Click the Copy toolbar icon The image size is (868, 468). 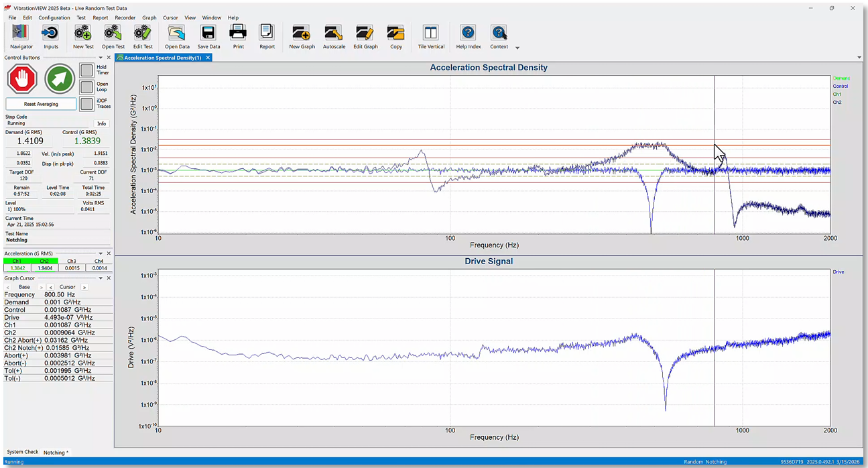click(x=396, y=37)
